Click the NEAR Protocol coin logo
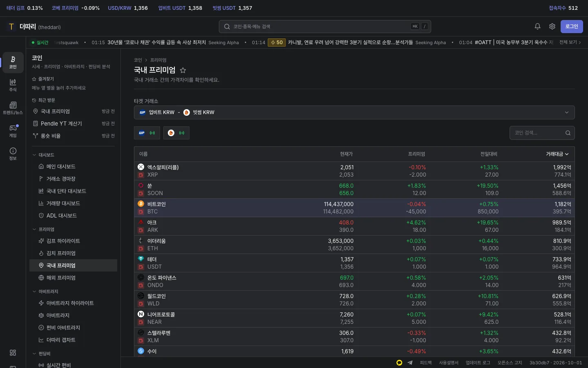 141,314
